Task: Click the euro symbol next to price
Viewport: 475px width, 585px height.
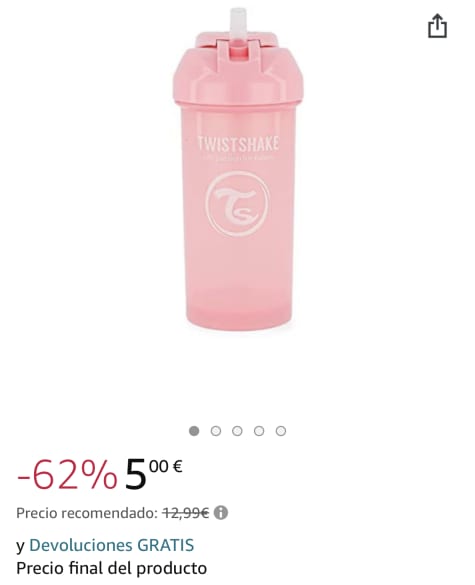Action: 178,466
